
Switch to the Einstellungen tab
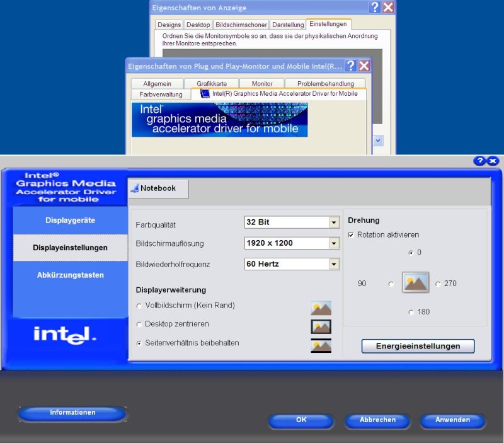click(x=328, y=24)
